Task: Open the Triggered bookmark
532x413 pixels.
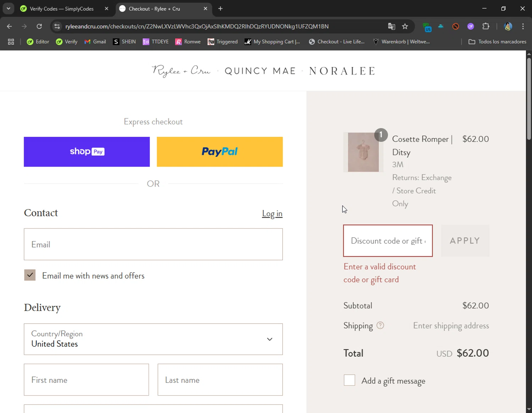Action: [x=222, y=41]
